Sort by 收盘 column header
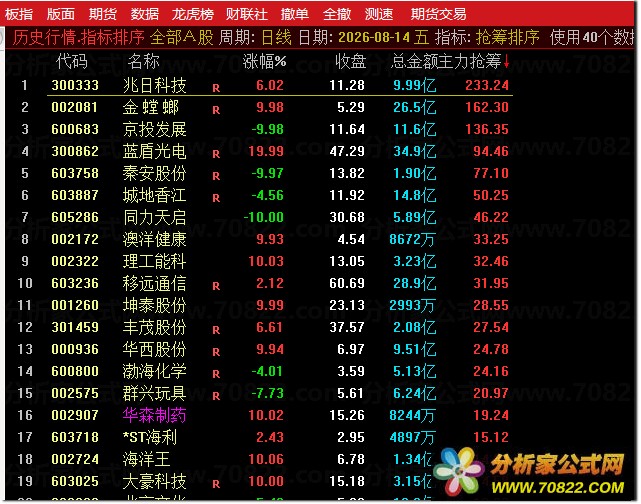 (x=350, y=61)
